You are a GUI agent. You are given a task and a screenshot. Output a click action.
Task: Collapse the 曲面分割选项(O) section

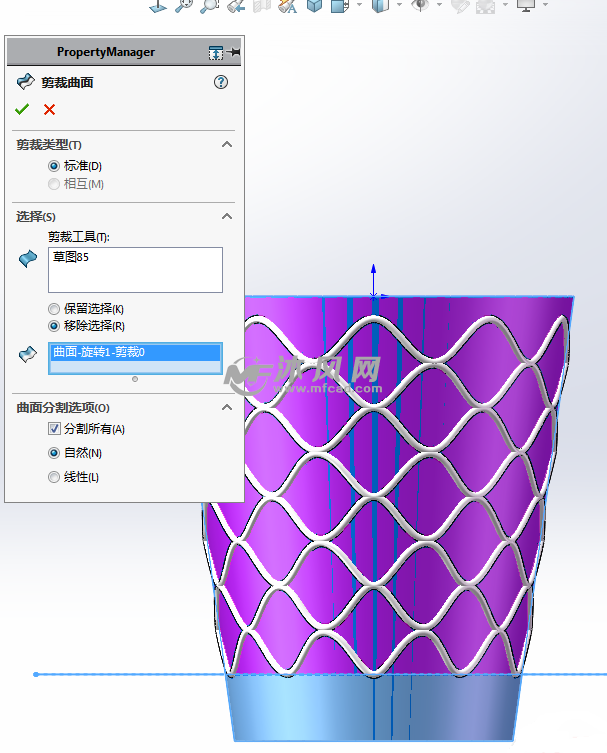227,407
